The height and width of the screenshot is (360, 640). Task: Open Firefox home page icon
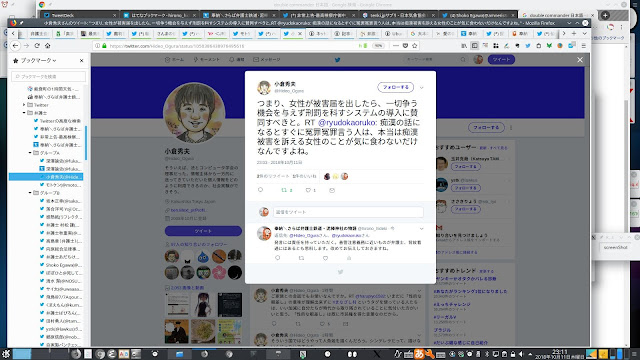pyautogui.click(x=47, y=46)
